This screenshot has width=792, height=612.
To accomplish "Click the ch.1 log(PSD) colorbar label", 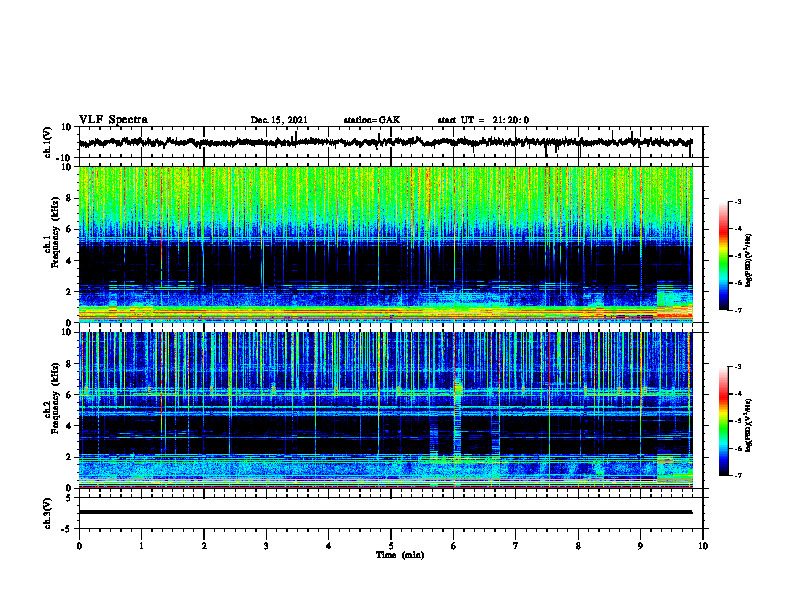I will pyautogui.click(x=748, y=261).
